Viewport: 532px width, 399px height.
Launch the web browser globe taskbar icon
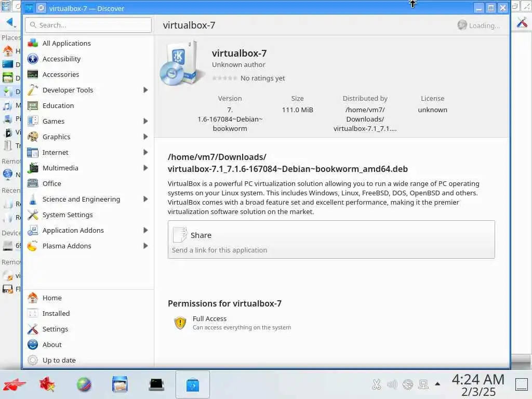coord(84,385)
